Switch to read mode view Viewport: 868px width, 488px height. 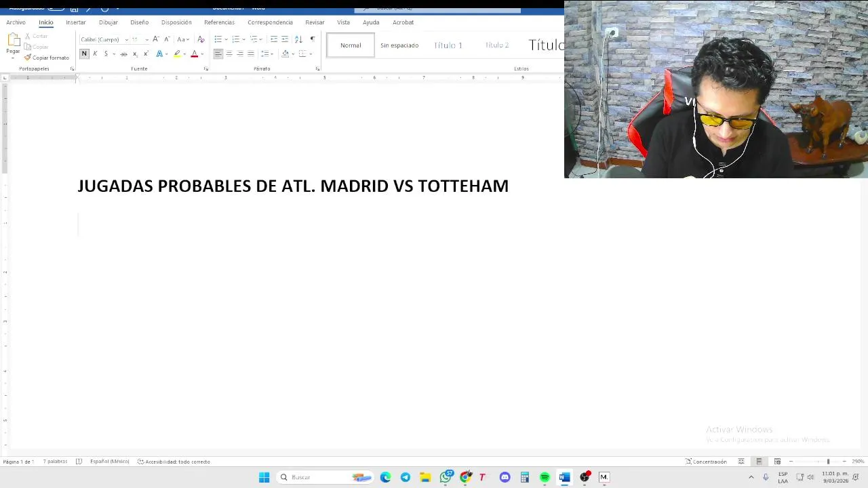pyautogui.click(x=741, y=462)
